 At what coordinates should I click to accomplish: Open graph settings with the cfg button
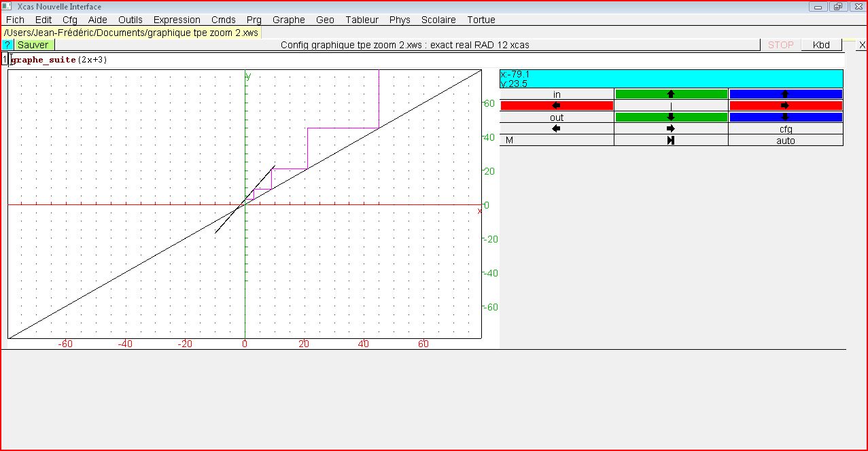(x=786, y=129)
